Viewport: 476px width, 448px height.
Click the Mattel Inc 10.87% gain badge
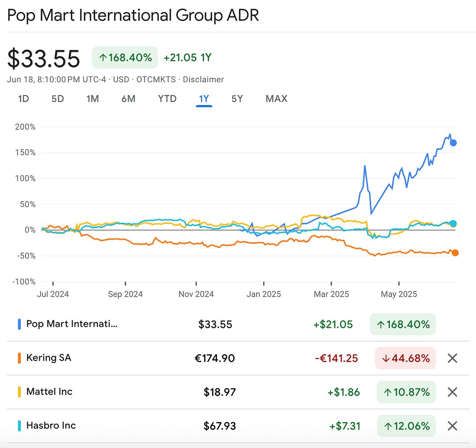(x=406, y=392)
